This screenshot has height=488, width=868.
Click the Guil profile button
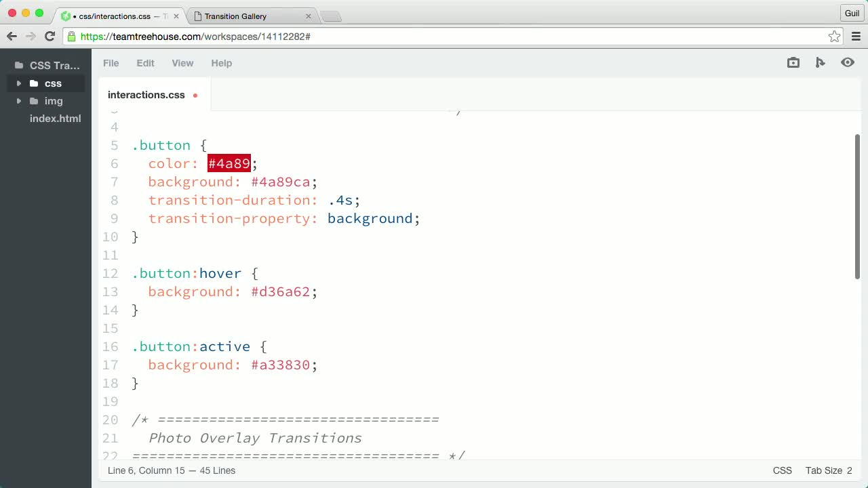[852, 13]
